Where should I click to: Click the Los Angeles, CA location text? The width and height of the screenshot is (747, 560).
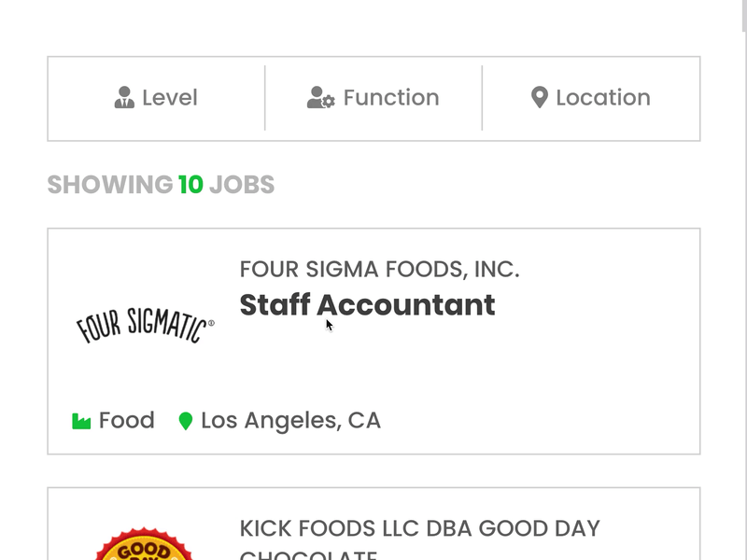290,419
